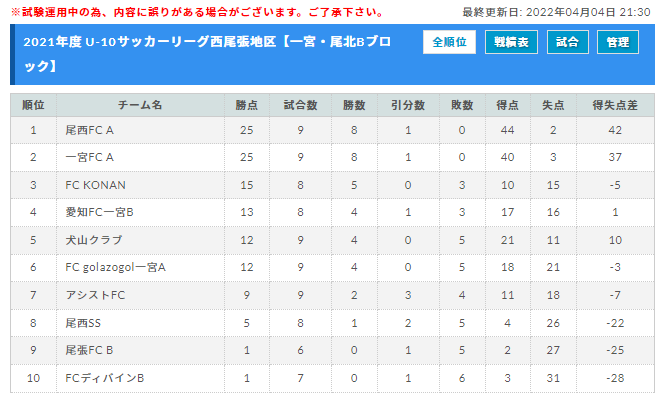The height and width of the screenshot is (400, 661).
Task: Click the league title heading
Action: click(207, 54)
